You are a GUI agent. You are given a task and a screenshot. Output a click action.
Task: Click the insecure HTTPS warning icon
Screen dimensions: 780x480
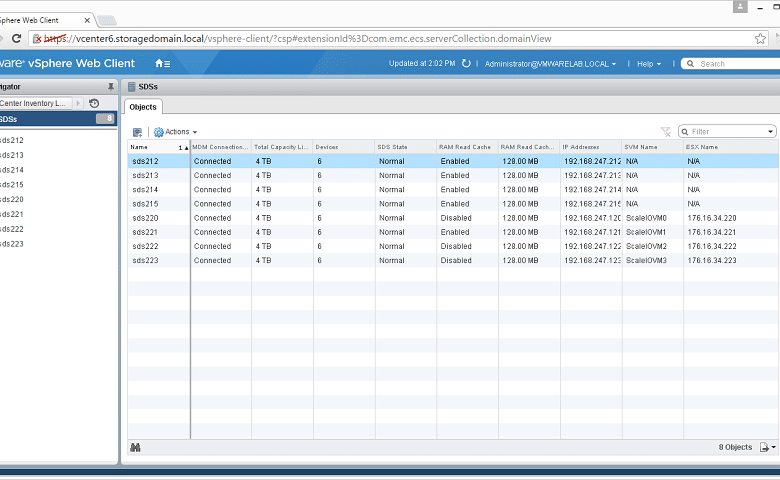(37, 39)
